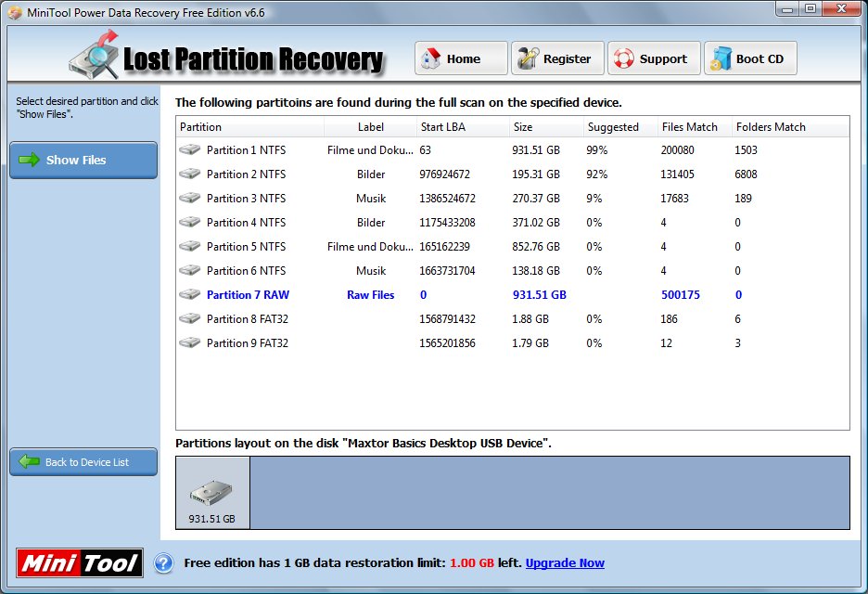Viewport: 868px width, 594px height.
Task: Click the Start LBA value 1386524672
Action: [x=447, y=199]
